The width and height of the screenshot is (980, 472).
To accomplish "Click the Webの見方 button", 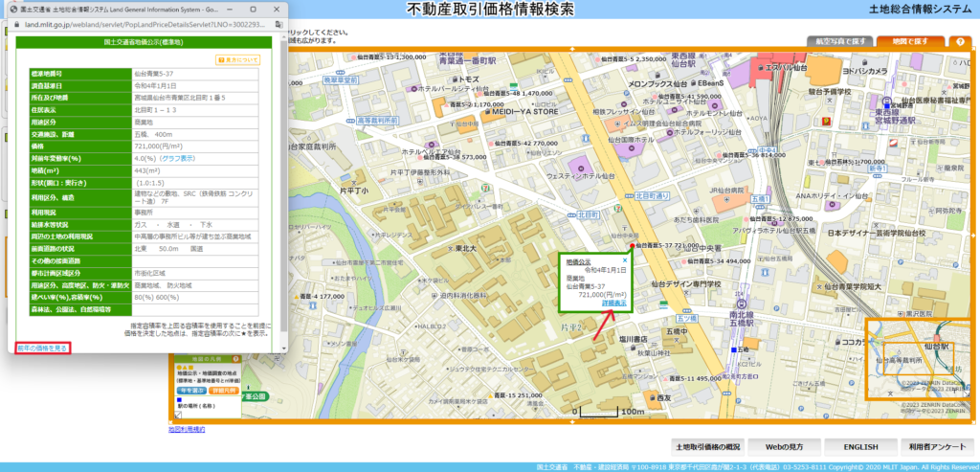I will coord(784,447).
